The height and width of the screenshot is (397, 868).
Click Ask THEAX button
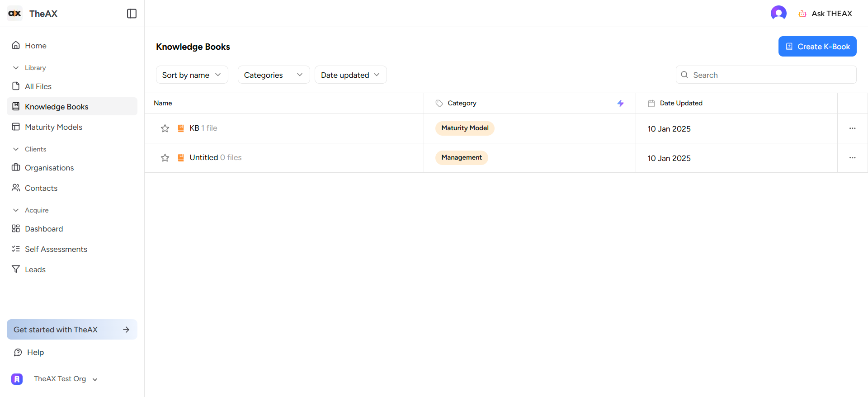pyautogui.click(x=826, y=14)
